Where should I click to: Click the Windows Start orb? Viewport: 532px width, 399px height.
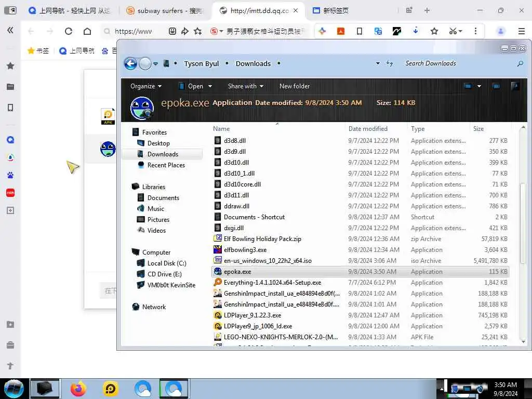point(14,389)
